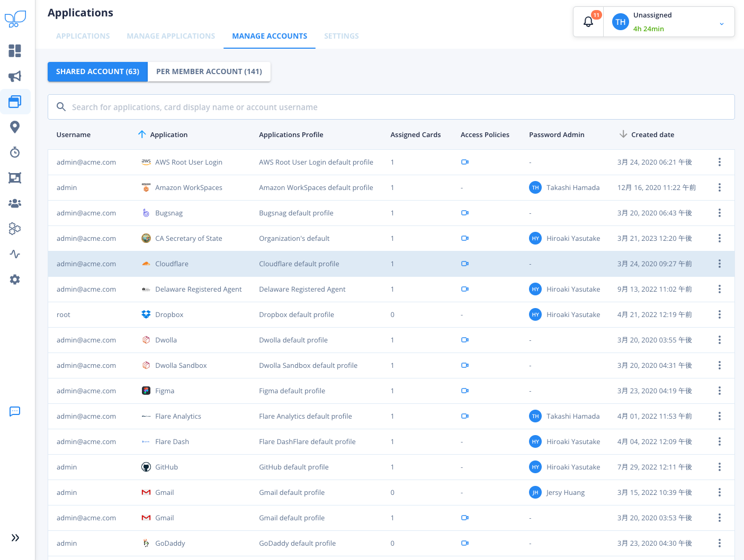The width and height of the screenshot is (744, 560).
Task: Click Organization's default profile text
Action: pos(294,238)
